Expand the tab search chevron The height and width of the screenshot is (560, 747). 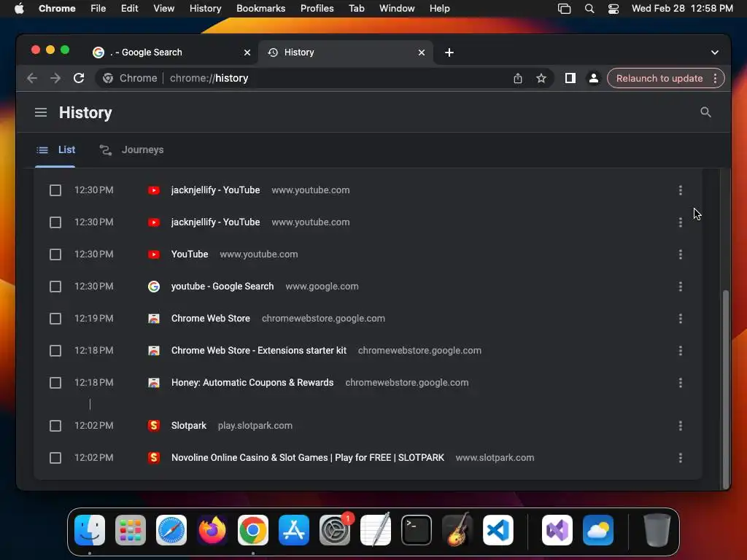(715, 52)
